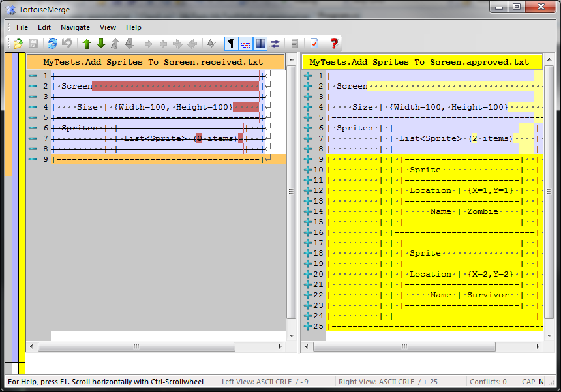Click right pane horizontal scrollbar left arrow
Screen dimensions: 561x392
point(307,346)
